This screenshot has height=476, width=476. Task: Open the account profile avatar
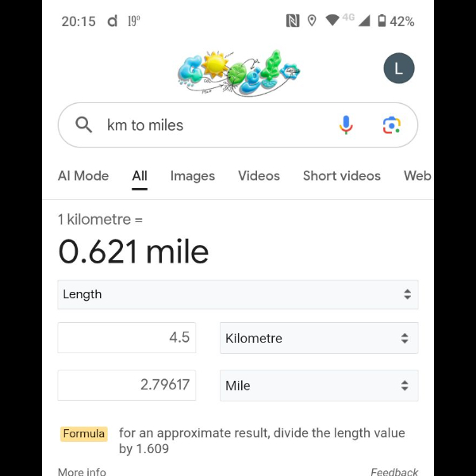399,68
